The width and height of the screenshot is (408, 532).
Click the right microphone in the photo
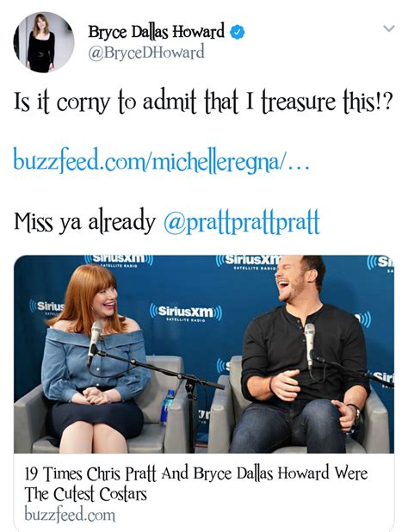pyautogui.click(x=309, y=345)
